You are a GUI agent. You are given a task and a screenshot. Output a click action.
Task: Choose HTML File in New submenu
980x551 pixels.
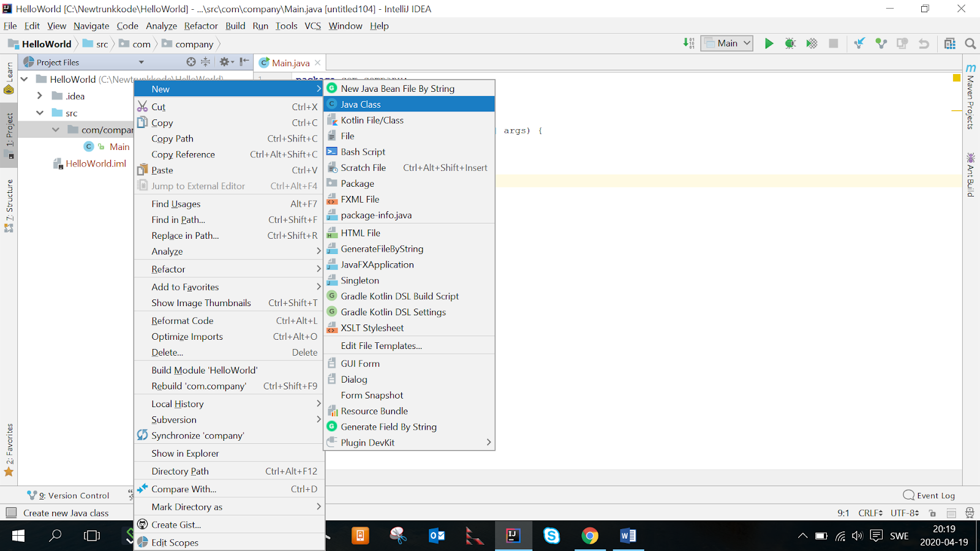[409, 233]
